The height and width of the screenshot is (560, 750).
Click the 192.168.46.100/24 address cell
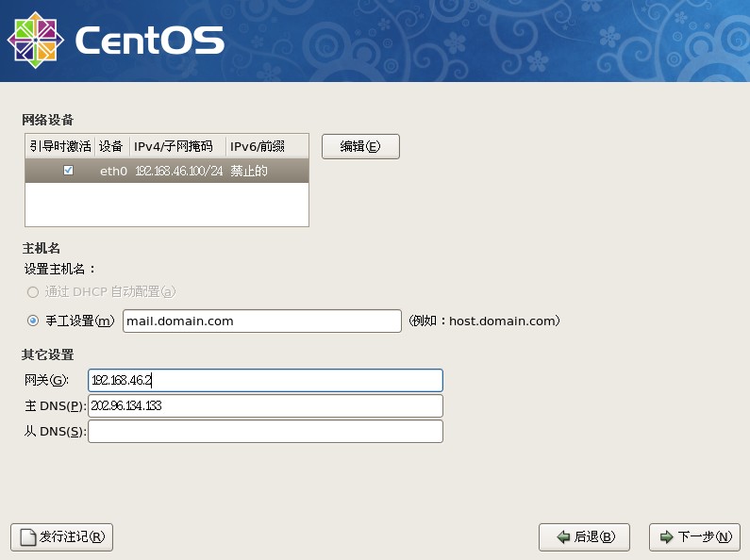click(178, 171)
